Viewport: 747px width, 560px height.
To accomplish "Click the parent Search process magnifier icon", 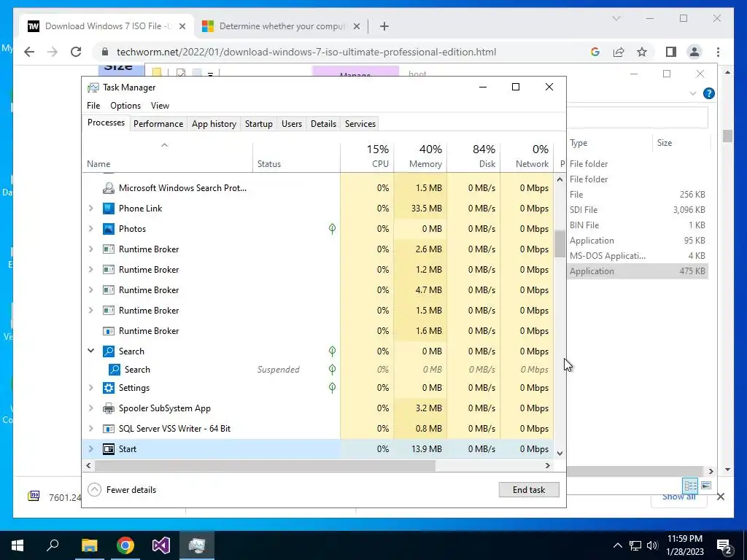I will [x=109, y=351].
